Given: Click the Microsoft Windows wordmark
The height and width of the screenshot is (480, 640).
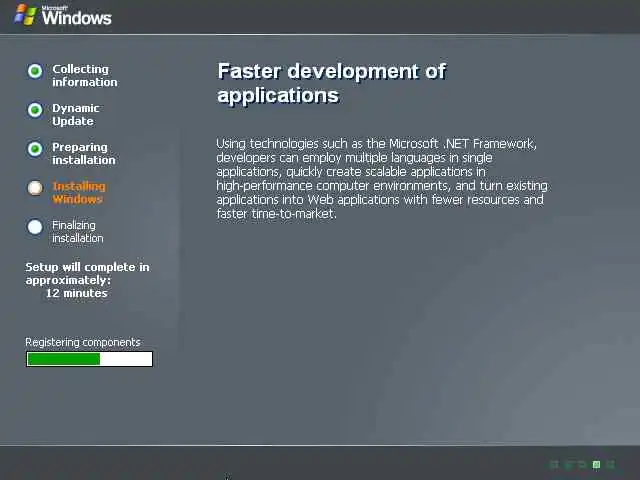Looking at the screenshot, I should point(76,16).
